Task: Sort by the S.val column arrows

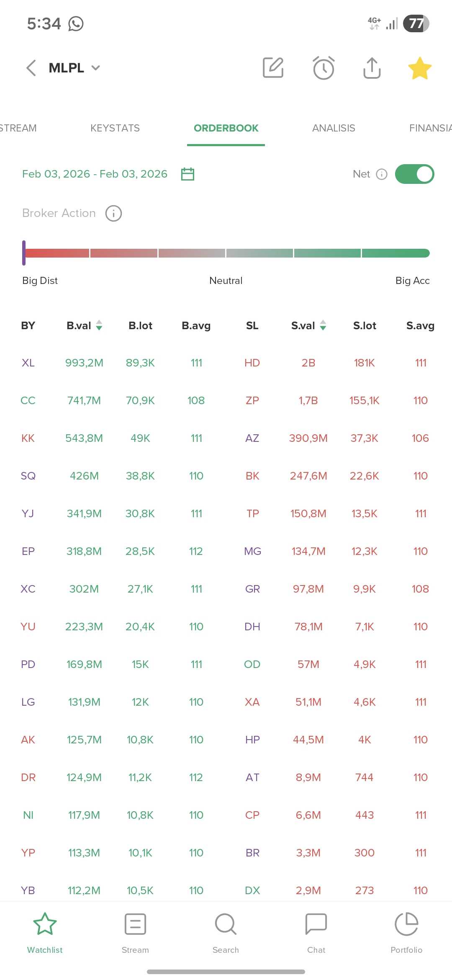Action: tap(323, 325)
